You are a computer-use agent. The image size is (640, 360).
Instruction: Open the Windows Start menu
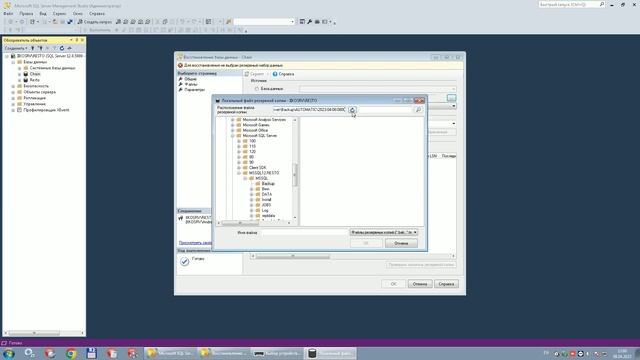click(8, 353)
